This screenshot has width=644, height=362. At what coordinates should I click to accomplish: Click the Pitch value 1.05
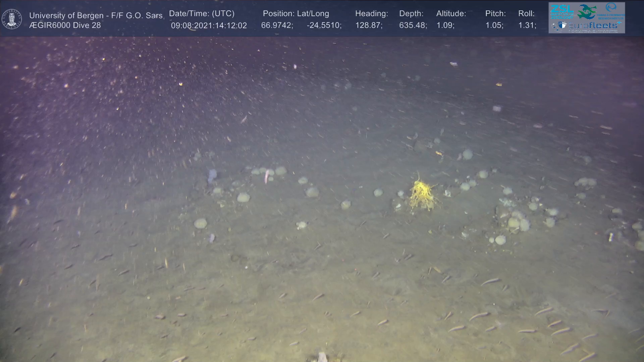pyautogui.click(x=494, y=25)
